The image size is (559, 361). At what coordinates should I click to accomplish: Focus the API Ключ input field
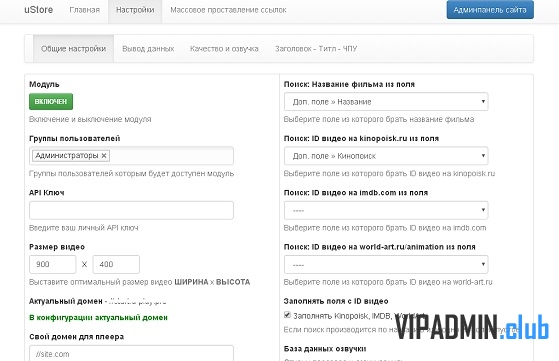131,210
